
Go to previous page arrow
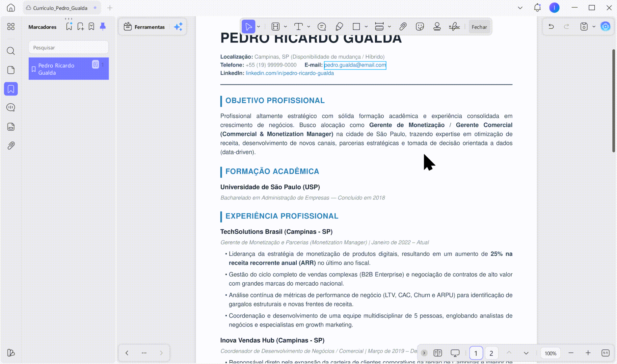(509, 353)
